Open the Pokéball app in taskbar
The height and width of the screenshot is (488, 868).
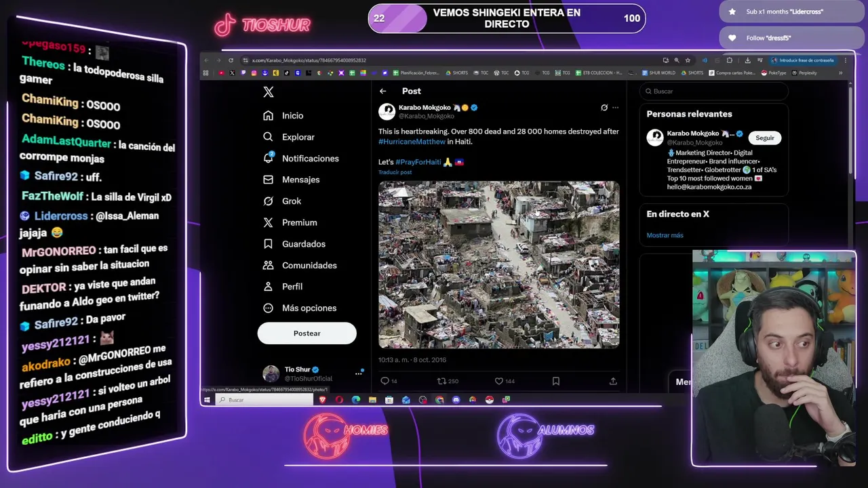tap(489, 400)
